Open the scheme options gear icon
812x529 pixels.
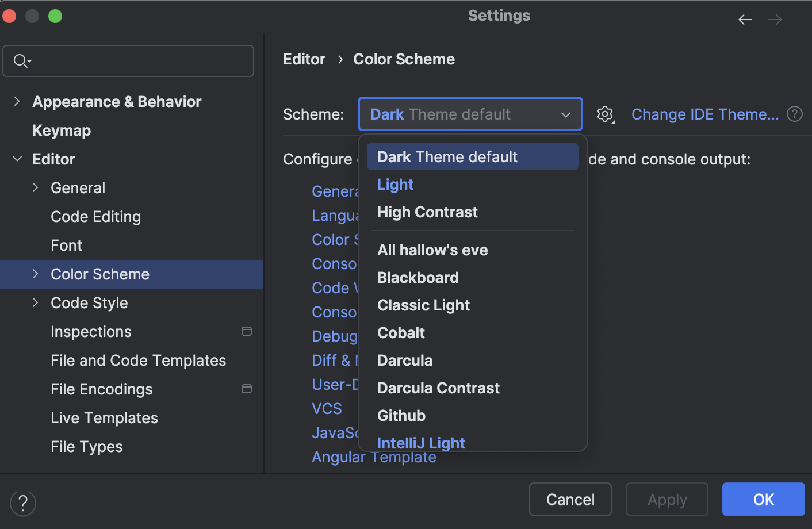point(605,114)
